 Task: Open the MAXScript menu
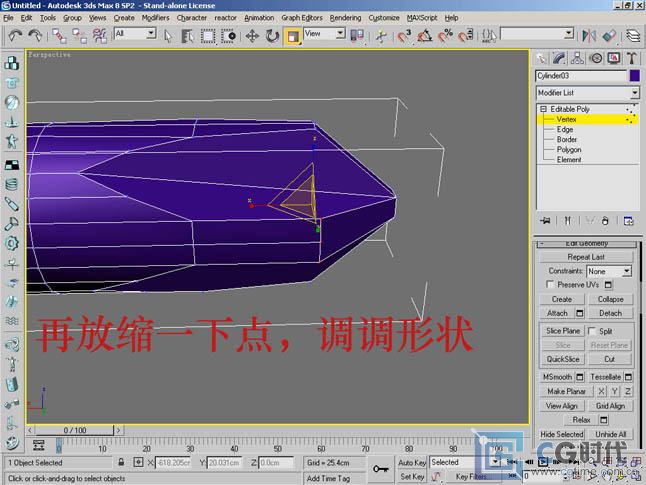[421, 18]
